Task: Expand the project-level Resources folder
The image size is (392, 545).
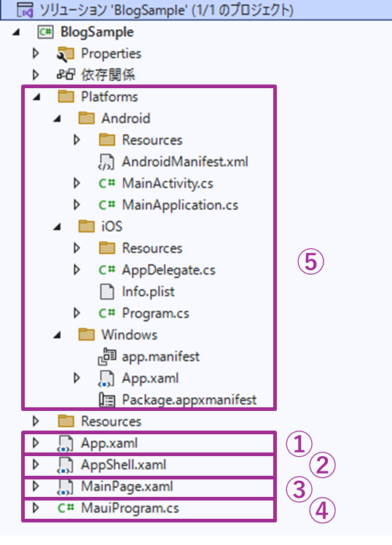Action: coord(36,421)
